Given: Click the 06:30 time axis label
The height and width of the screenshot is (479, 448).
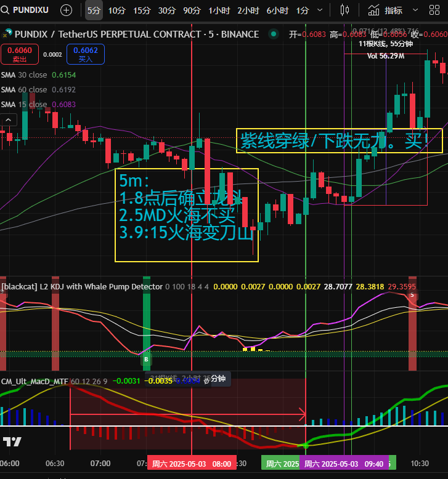Looking at the screenshot, I should [55, 464].
